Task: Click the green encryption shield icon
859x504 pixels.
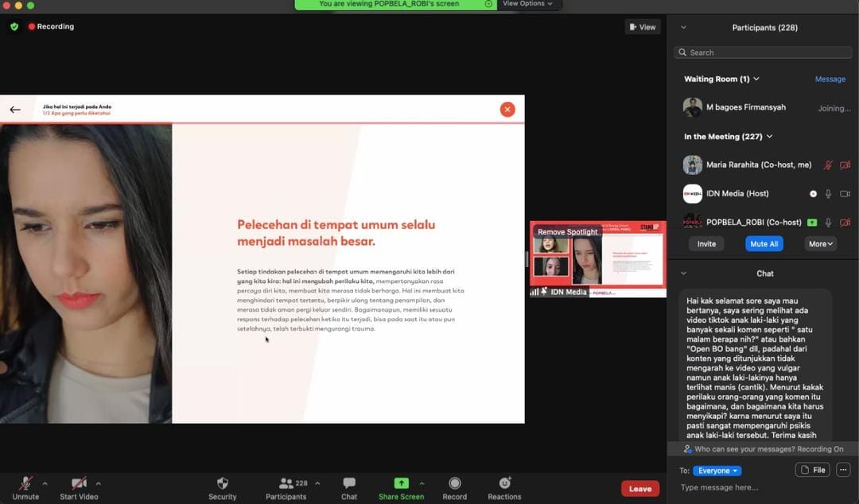Action: tap(14, 26)
